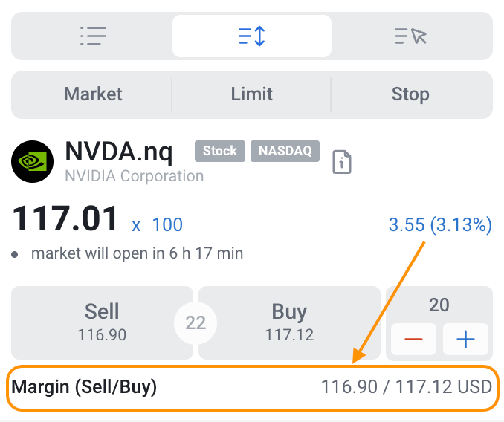This screenshot has height=422, width=504.
Task: Click the volume field showing 20
Action: (439, 305)
